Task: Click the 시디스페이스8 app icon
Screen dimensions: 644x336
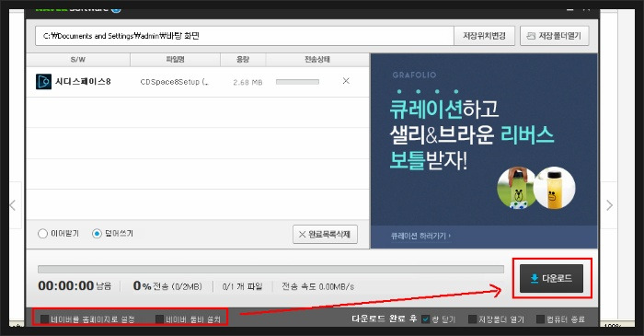Action: coord(43,81)
